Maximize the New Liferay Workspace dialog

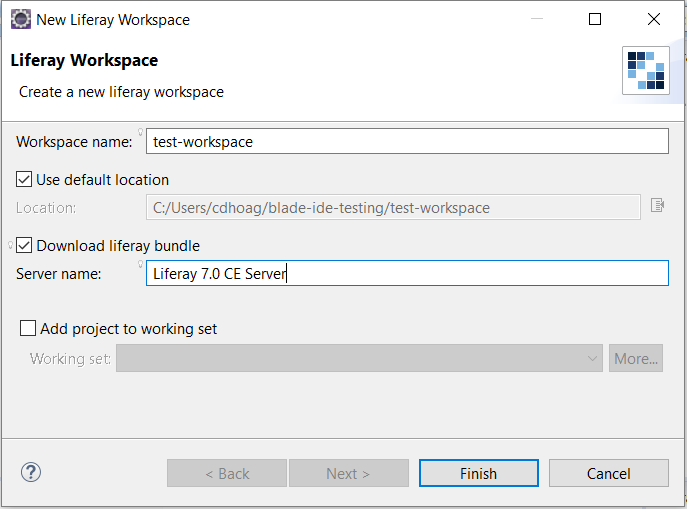(595, 19)
